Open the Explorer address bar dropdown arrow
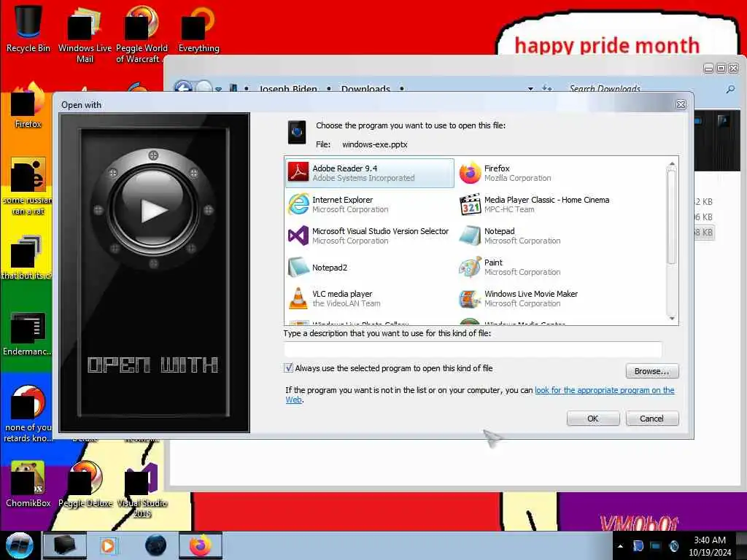 tap(530, 88)
